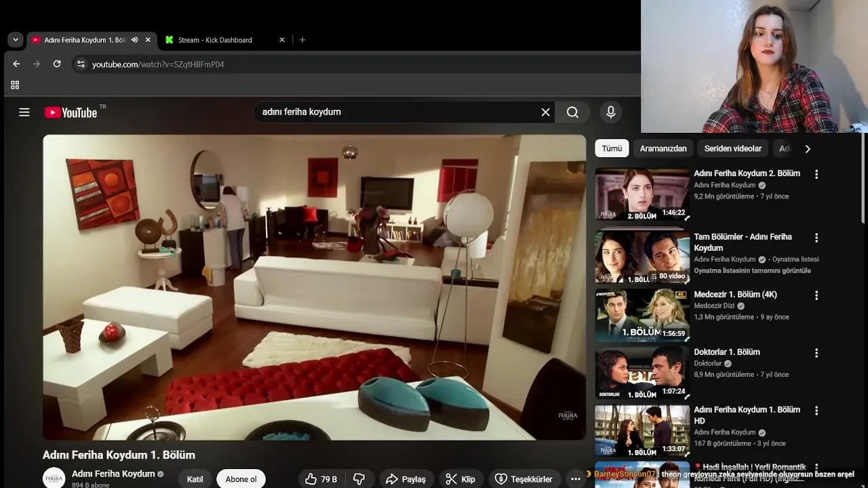Click the video title 'Adını Feriha Koydum 1. Bölüm'
Image resolution: width=868 pixels, height=488 pixels.
[x=119, y=455]
